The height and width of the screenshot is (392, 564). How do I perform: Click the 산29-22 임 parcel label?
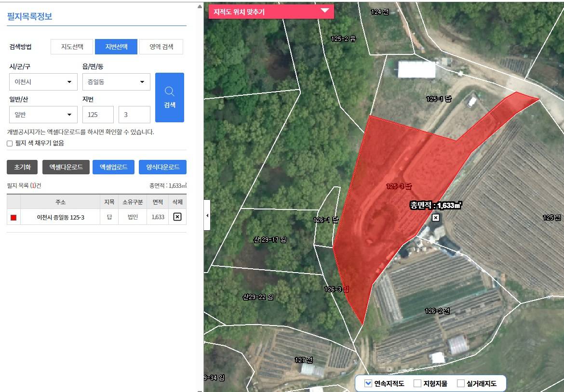[258, 297]
